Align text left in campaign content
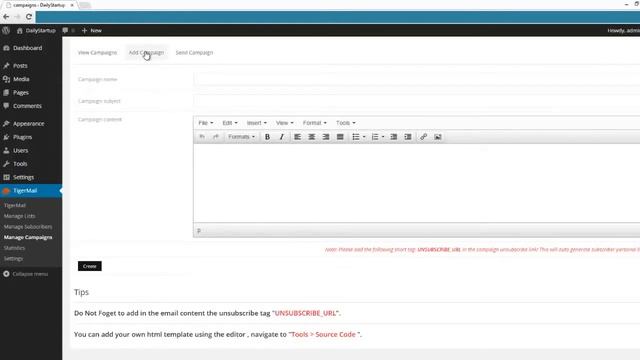The width and height of the screenshot is (640, 360). [298, 137]
